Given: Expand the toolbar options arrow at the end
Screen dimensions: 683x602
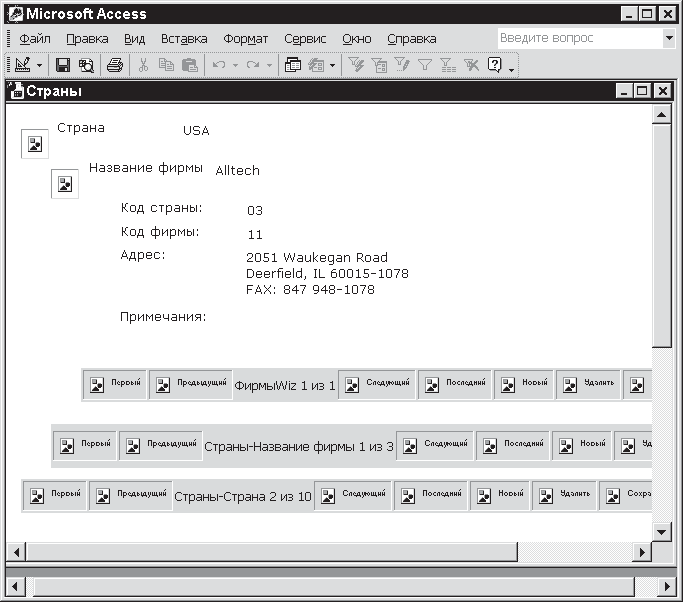Looking at the screenshot, I should 512,68.
